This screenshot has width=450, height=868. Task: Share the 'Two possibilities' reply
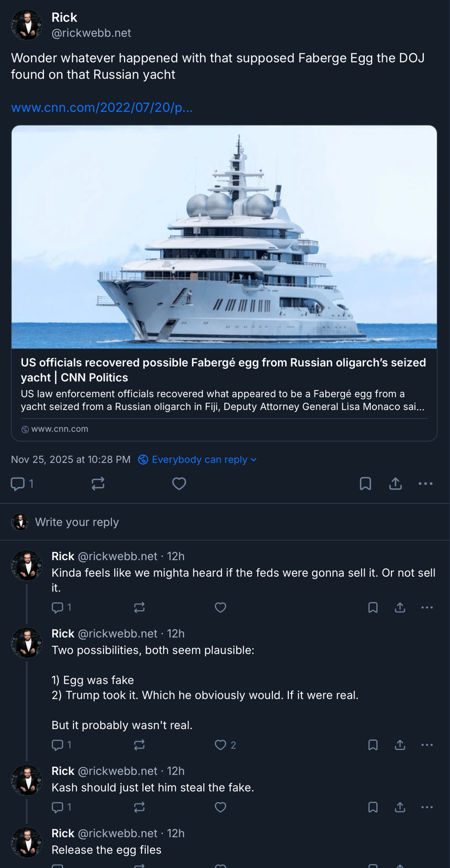pos(400,745)
